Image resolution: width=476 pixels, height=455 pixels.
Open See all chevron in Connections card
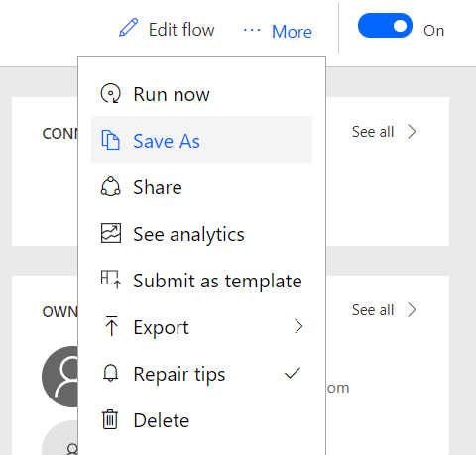tap(412, 132)
